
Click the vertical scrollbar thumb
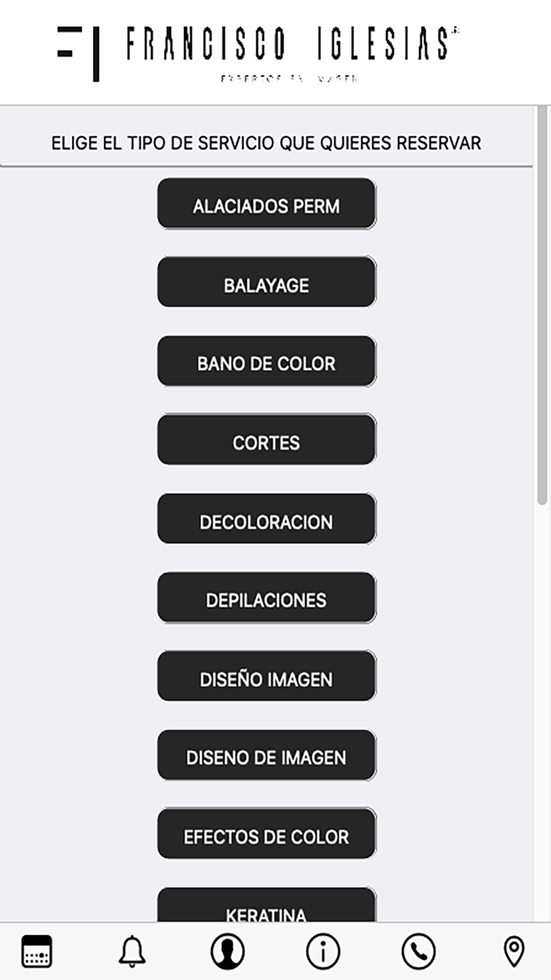(x=542, y=305)
